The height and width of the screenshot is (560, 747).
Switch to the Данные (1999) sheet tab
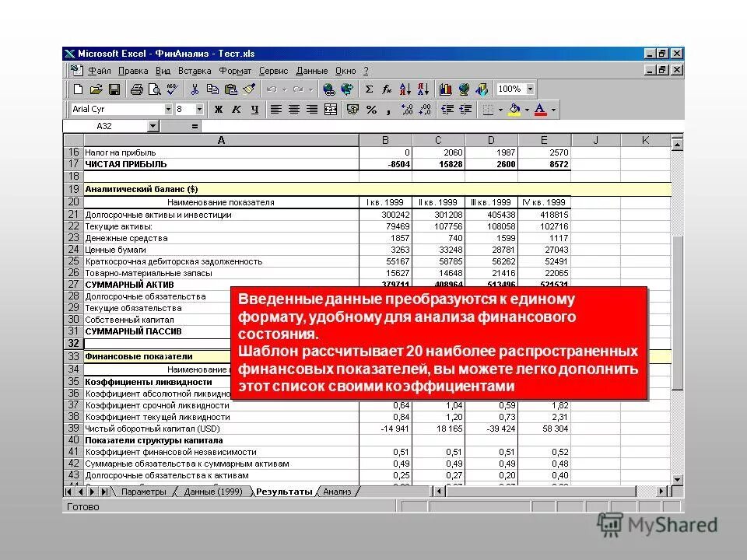[x=213, y=492]
